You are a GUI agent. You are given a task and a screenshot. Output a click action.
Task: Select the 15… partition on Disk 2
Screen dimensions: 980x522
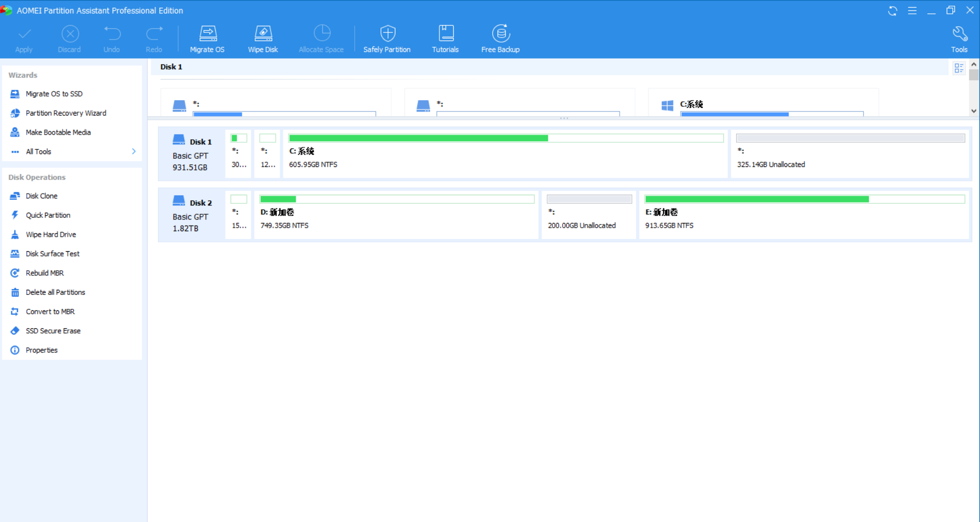(238, 215)
